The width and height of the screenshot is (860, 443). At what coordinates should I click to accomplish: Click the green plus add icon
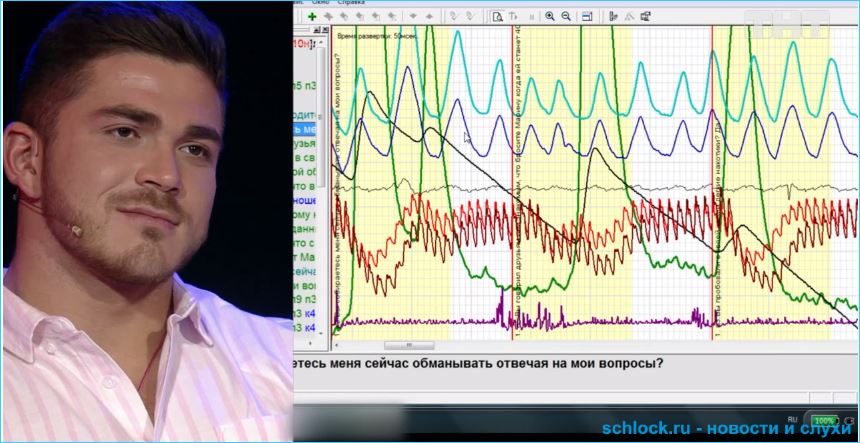click(x=312, y=16)
